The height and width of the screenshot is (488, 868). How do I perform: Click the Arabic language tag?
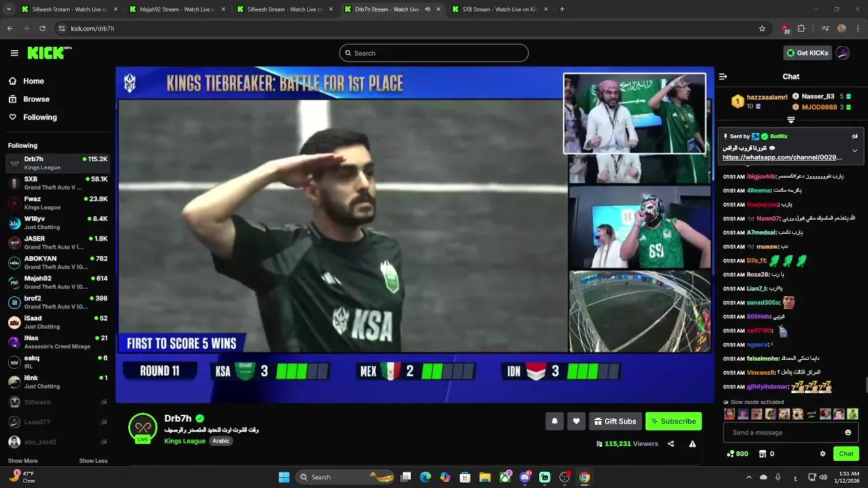click(x=221, y=441)
